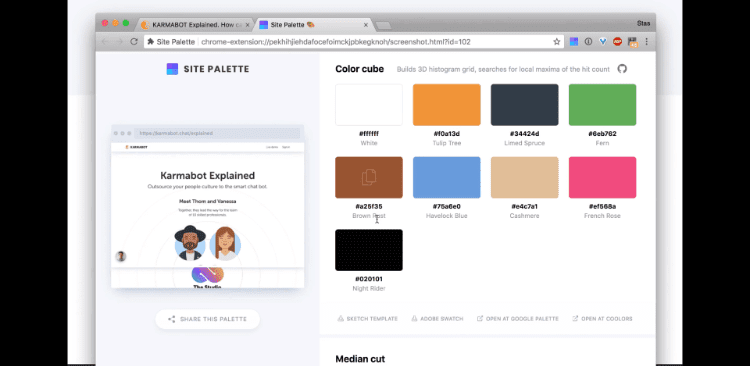
Task: Click the share icon in Share This Palette
Action: click(171, 319)
